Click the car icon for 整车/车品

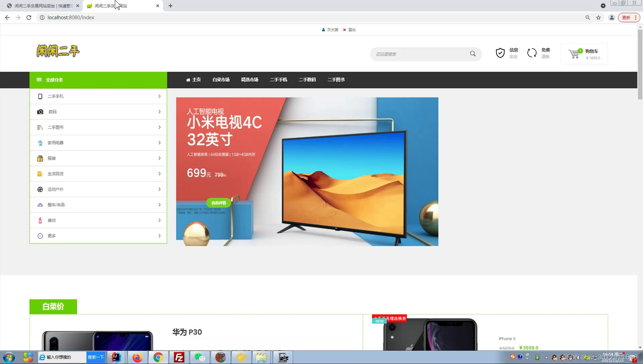click(40, 205)
